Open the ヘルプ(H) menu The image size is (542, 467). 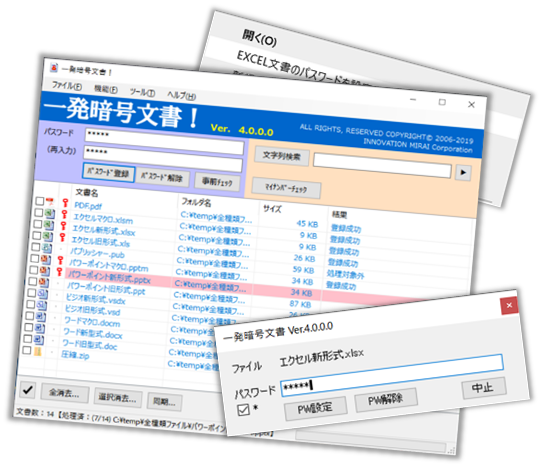tap(181, 96)
